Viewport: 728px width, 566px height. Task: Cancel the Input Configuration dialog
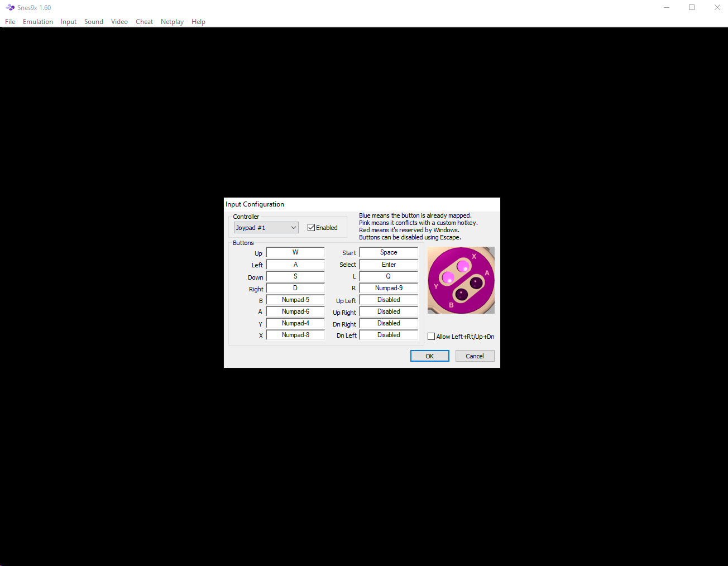coord(475,356)
